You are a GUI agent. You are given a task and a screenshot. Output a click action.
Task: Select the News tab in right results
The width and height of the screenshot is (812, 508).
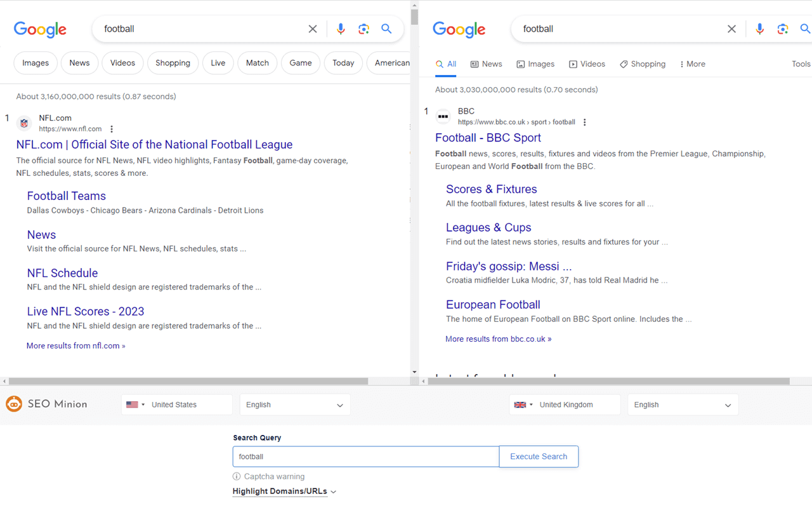point(486,63)
